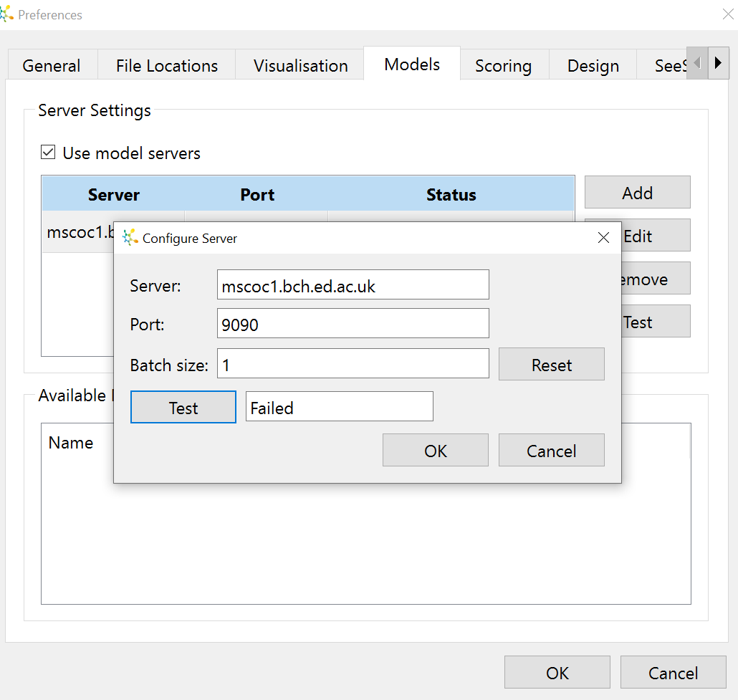Screen dimensions: 738x700
Task: Open the File Locations tab
Action: (167, 66)
